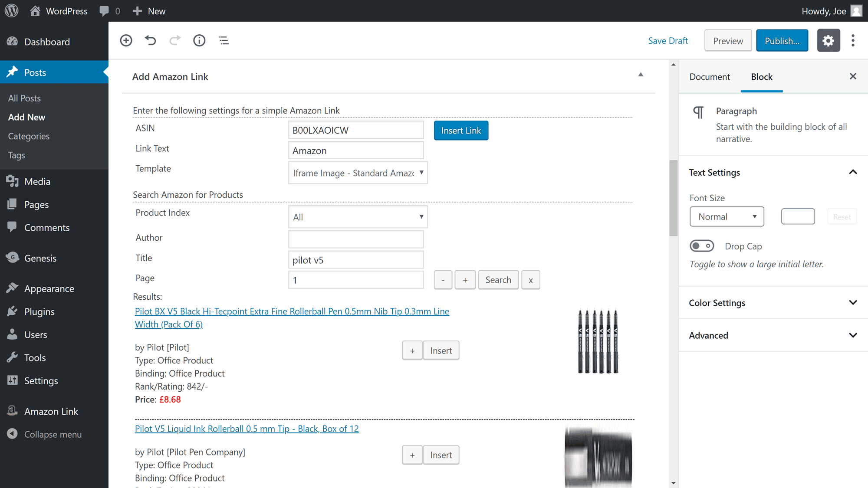
Task: Switch to the Block tab
Action: [x=762, y=76]
